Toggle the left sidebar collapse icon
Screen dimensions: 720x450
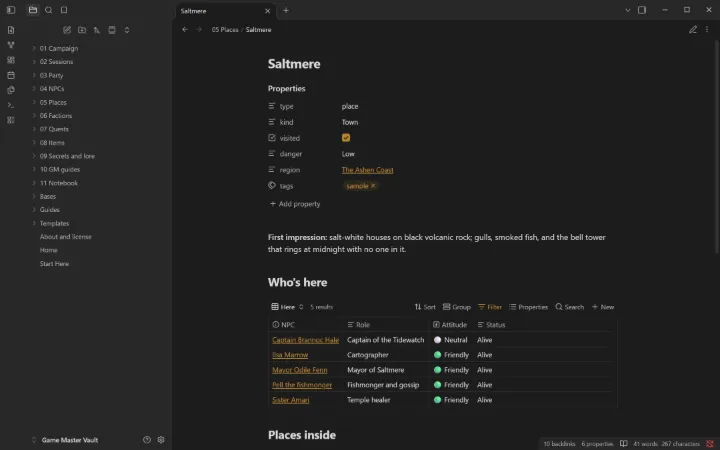click(x=11, y=10)
